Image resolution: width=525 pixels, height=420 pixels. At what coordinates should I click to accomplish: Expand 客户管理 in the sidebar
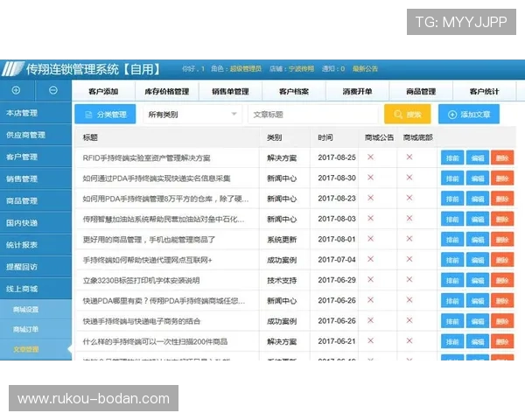coord(36,157)
